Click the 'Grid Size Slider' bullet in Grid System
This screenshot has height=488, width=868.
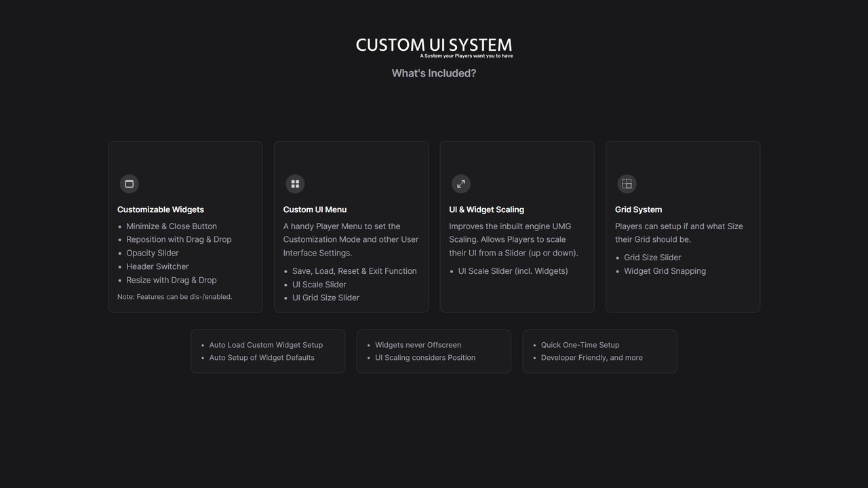pos(652,258)
